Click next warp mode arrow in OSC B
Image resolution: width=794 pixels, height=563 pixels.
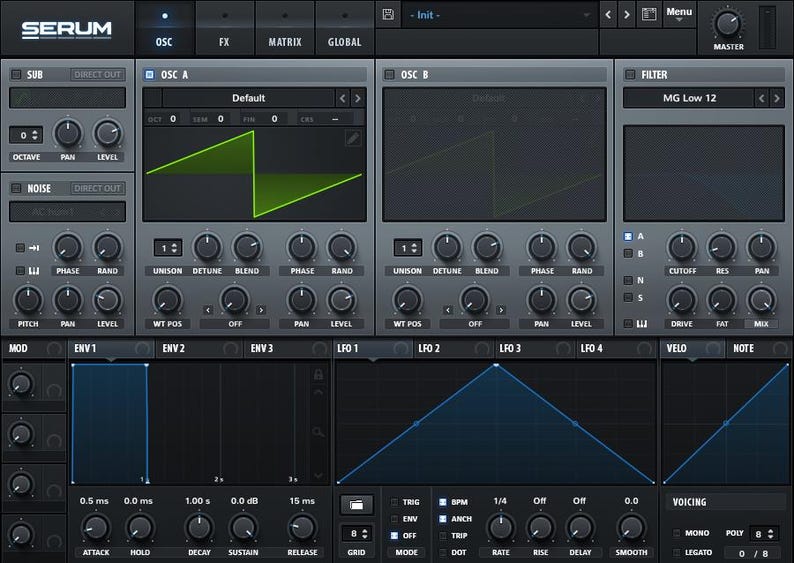(501, 309)
